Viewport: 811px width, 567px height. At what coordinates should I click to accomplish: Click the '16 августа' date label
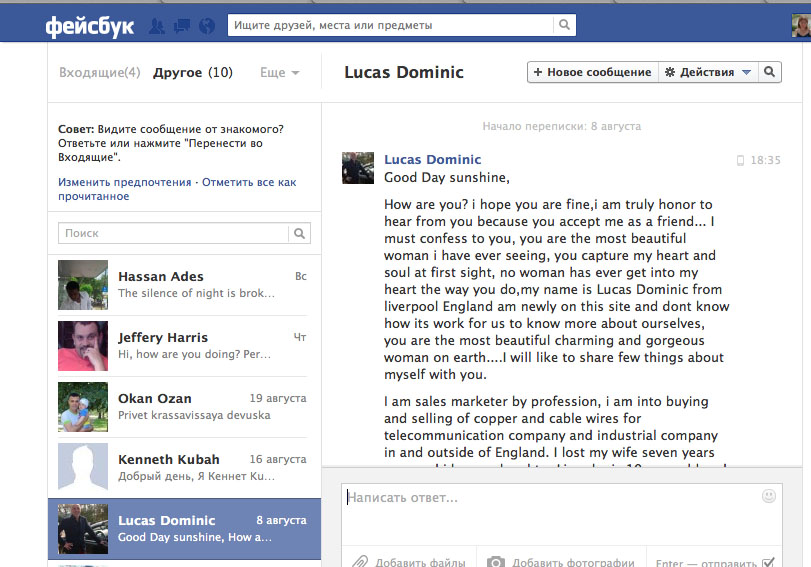278,459
